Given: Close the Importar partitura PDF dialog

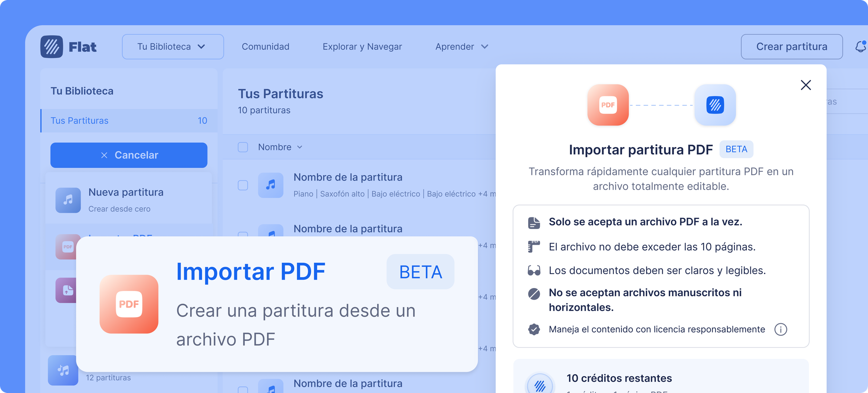Looking at the screenshot, I should [x=806, y=85].
